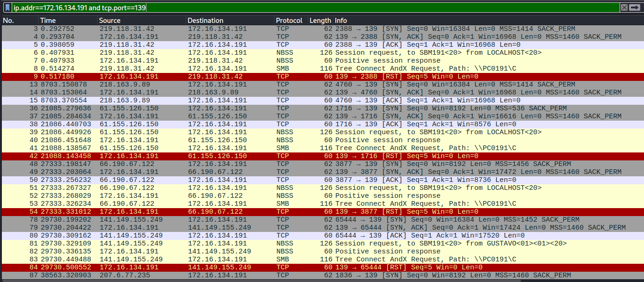The width and height of the screenshot is (644, 282).
Task: Select packet 87 SYN from 207.6.77.235
Action: point(322,275)
